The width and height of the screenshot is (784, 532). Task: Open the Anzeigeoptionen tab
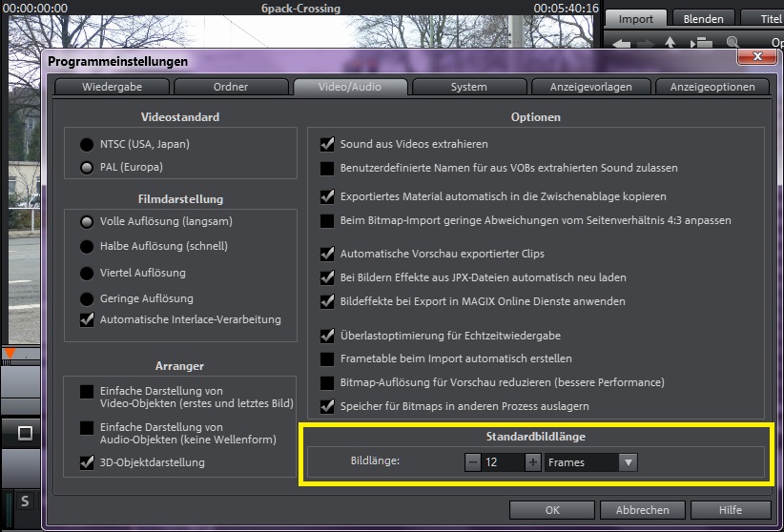point(712,87)
